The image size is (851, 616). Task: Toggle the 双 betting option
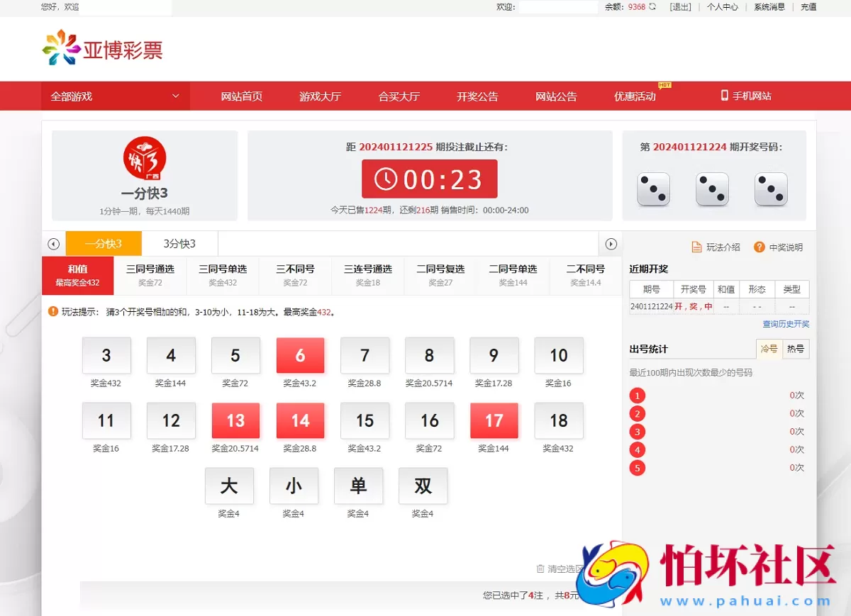423,486
